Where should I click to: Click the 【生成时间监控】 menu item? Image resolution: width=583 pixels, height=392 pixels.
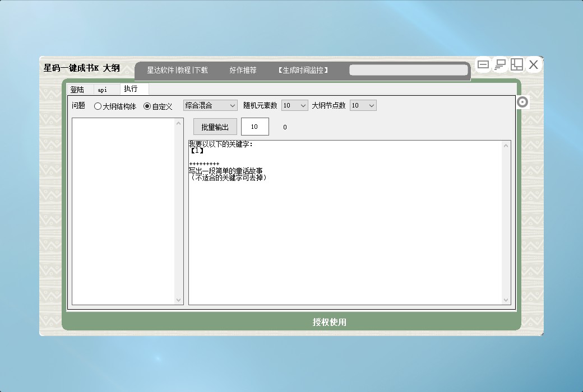(x=303, y=70)
